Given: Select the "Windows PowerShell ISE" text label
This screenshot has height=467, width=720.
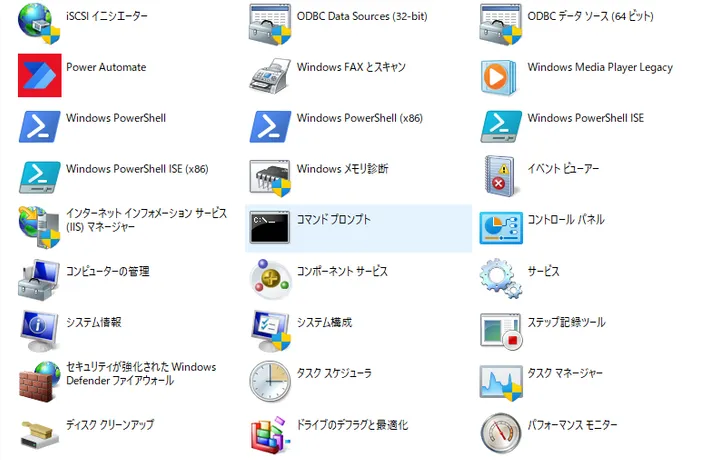Looking at the screenshot, I should [585, 118].
